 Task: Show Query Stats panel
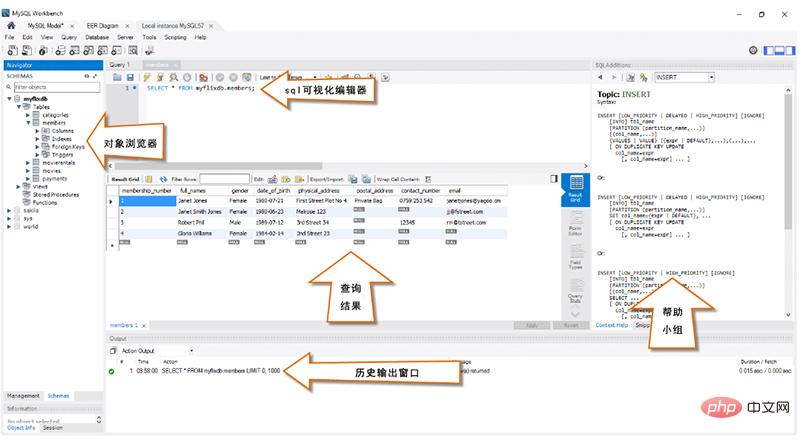tap(576, 290)
